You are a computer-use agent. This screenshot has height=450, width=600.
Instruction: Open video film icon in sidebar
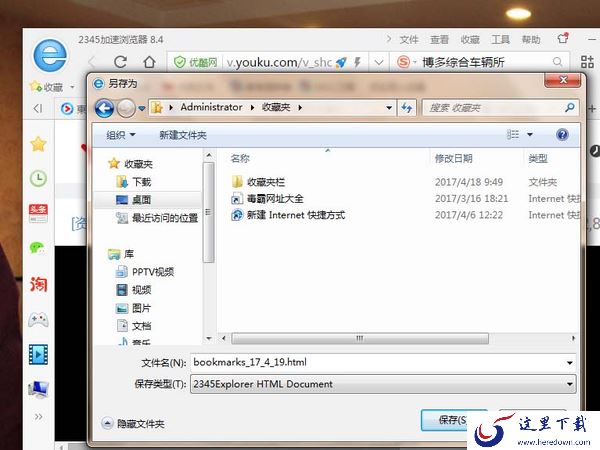[x=38, y=355]
